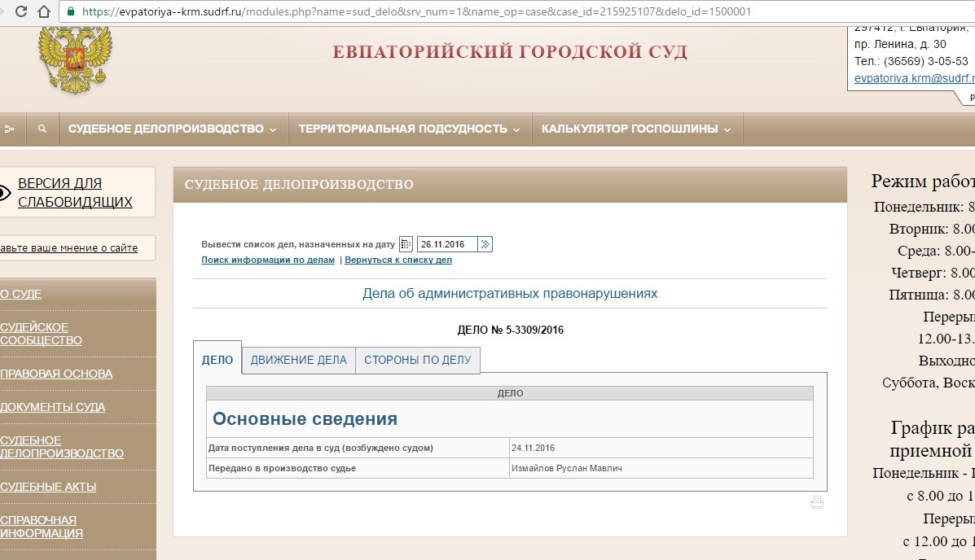This screenshot has width=975, height=560.
Task: Expand the Территориальная подсудность navigation dropdown
Action: 409,129
